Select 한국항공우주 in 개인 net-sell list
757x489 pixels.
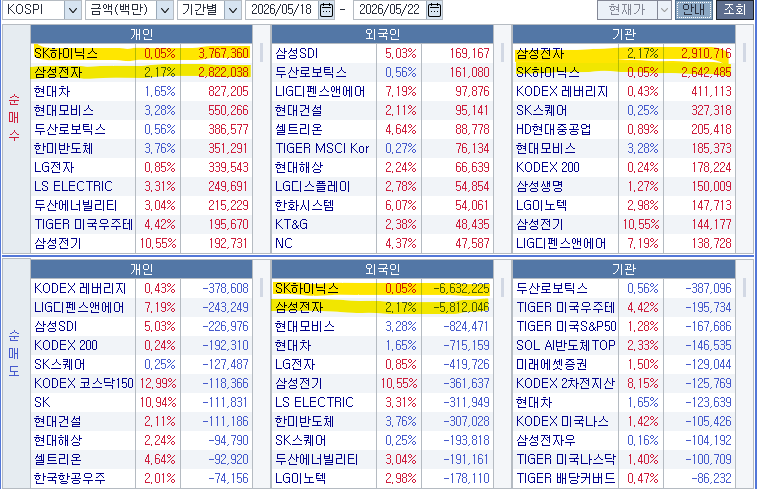(x=70, y=478)
